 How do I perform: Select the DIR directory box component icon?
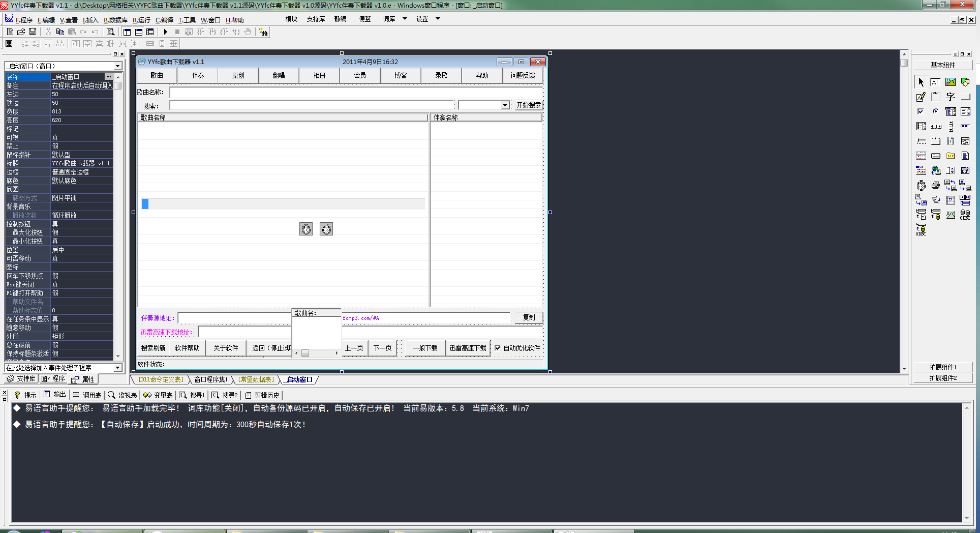click(951, 156)
